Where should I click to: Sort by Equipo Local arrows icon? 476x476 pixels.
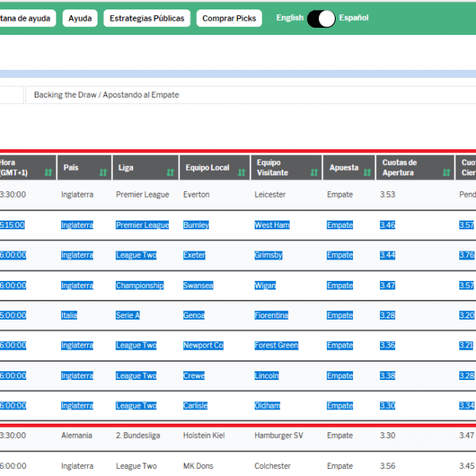tap(241, 172)
